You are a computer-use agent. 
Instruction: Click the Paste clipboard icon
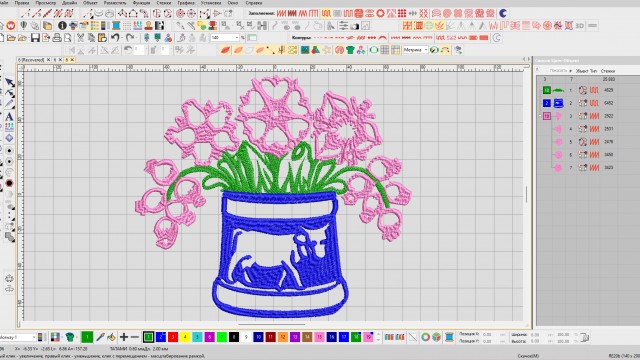(x=102, y=38)
